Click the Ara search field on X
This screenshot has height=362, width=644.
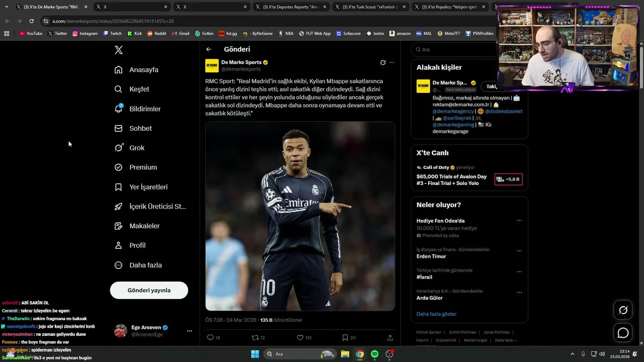(453, 50)
